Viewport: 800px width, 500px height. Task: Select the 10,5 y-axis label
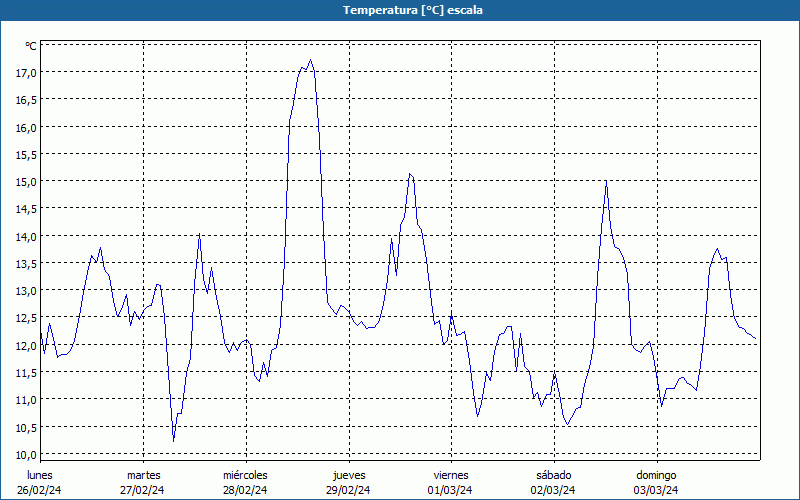coord(26,428)
